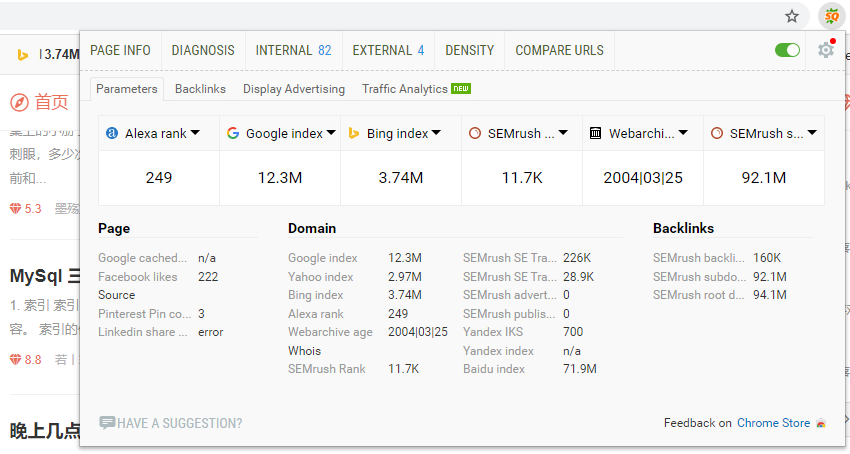
Task: Expand the Google index dropdown arrow
Action: click(x=331, y=133)
